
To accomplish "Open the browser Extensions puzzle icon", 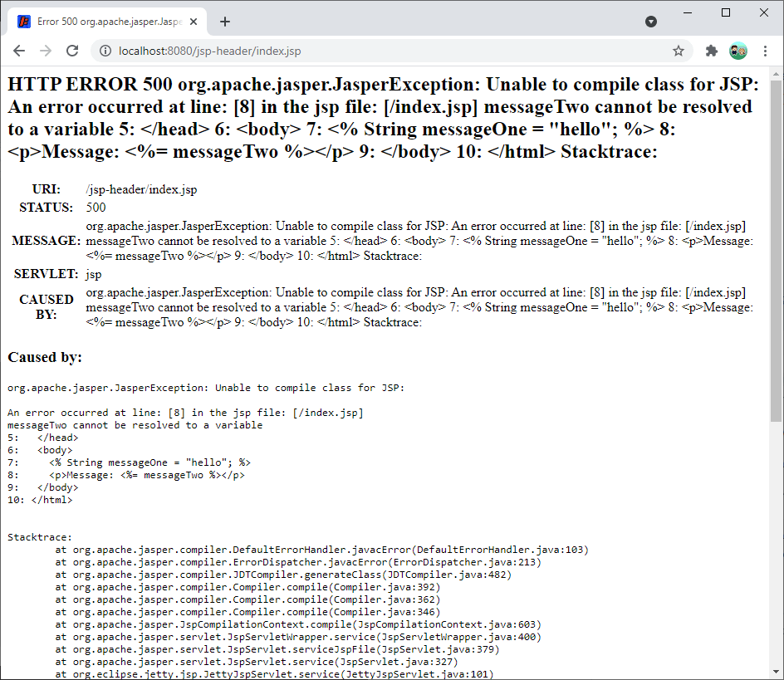I will [x=710, y=51].
